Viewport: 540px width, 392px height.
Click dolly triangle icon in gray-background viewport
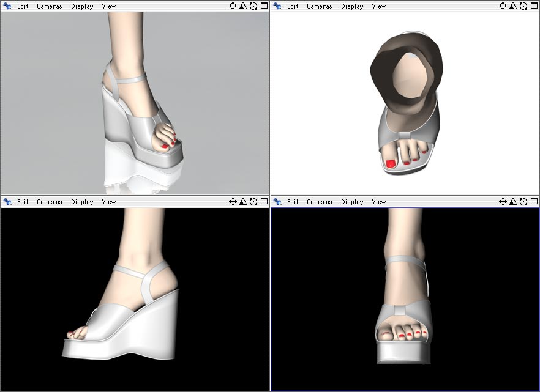click(243, 6)
